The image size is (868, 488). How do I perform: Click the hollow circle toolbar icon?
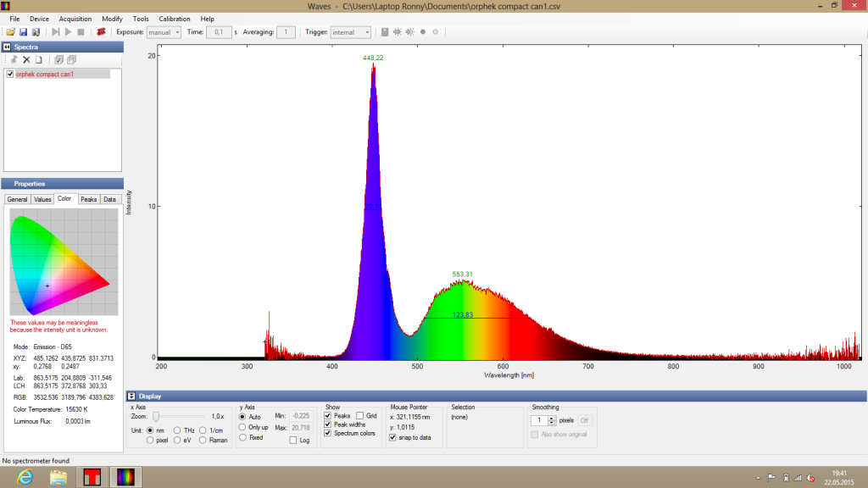coord(436,32)
